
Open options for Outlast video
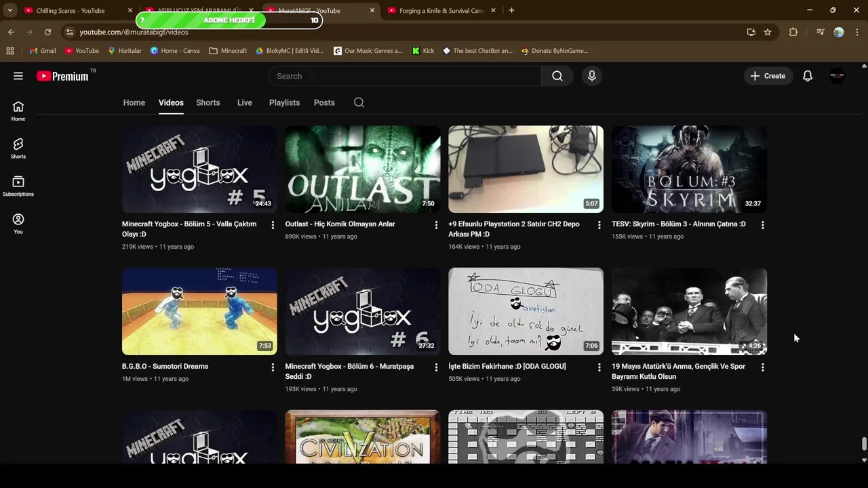click(436, 225)
